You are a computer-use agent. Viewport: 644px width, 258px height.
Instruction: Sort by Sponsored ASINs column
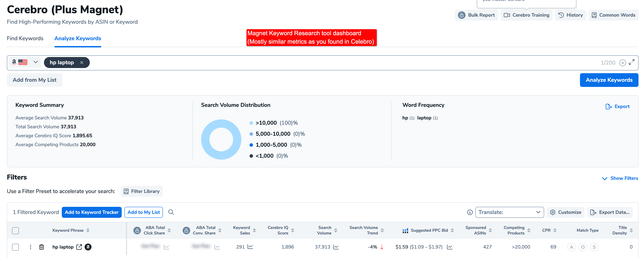490,230
